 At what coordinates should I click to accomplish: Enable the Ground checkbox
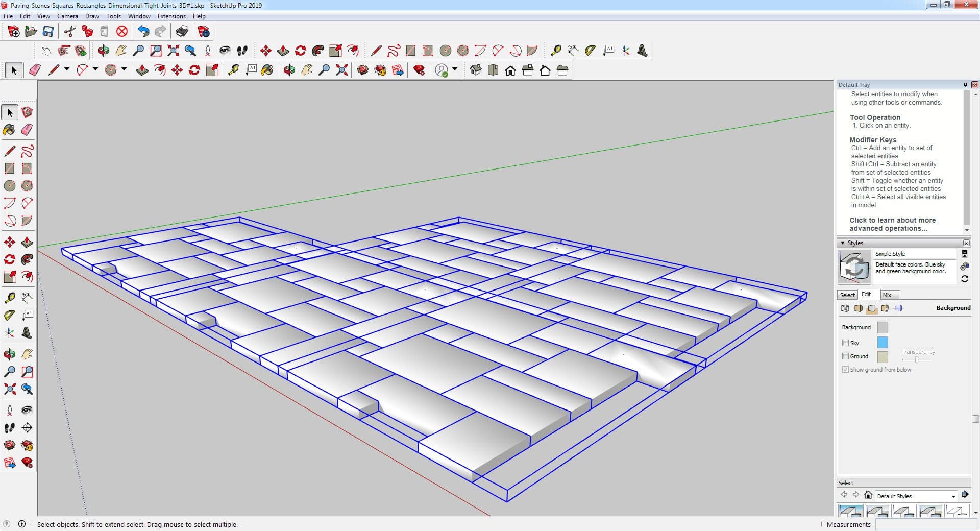[x=845, y=356]
